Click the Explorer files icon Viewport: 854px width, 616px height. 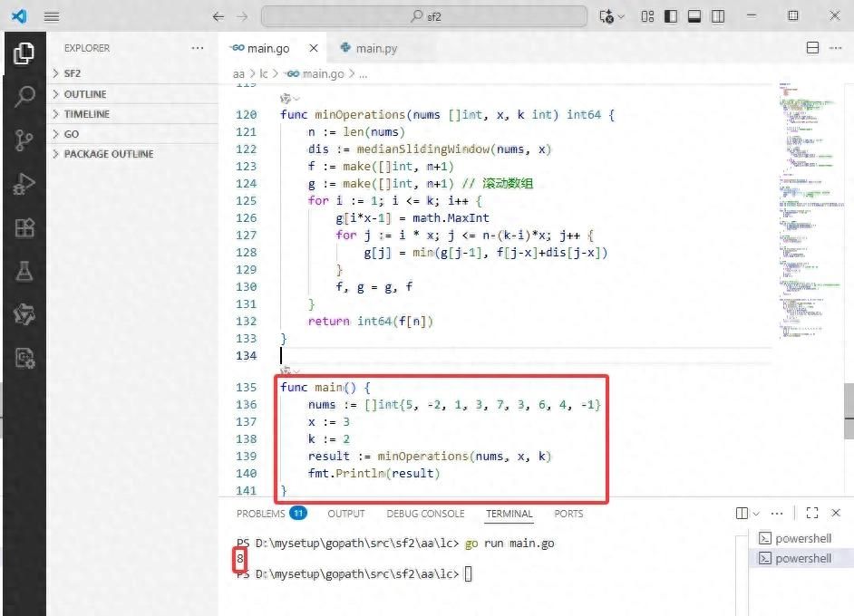coord(24,53)
